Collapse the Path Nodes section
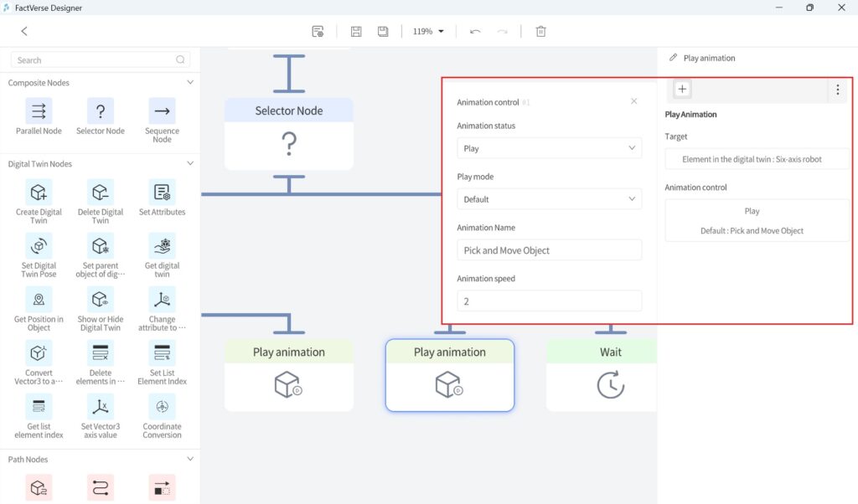This screenshot has height=504, width=858. (x=190, y=459)
